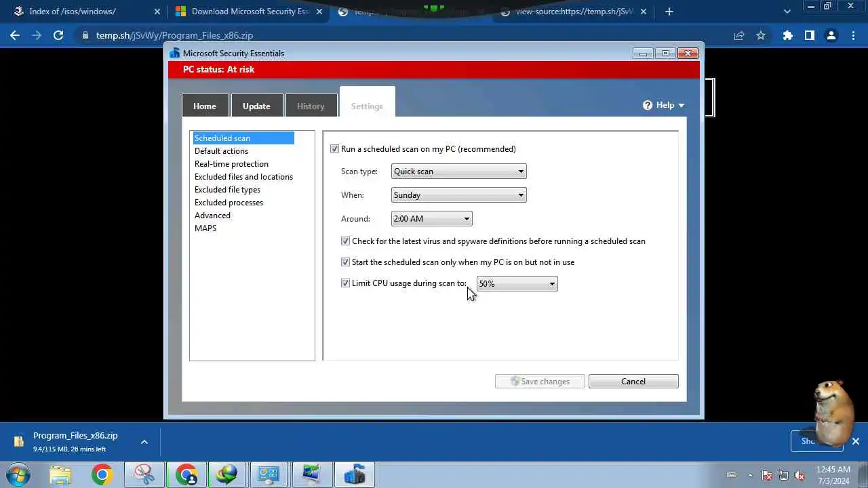This screenshot has height=488, width=868.
Task: Select MAPS in settings list
Action: click(x=205, y=228)
